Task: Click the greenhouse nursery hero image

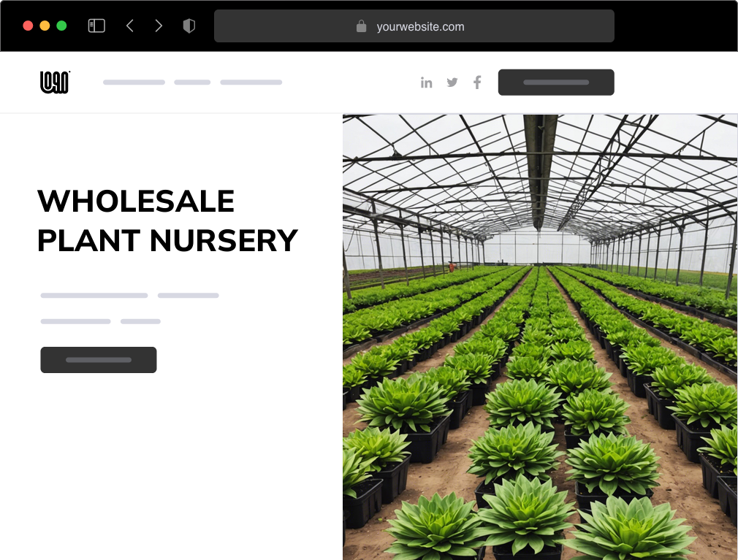Action: [x=539, y=336]
